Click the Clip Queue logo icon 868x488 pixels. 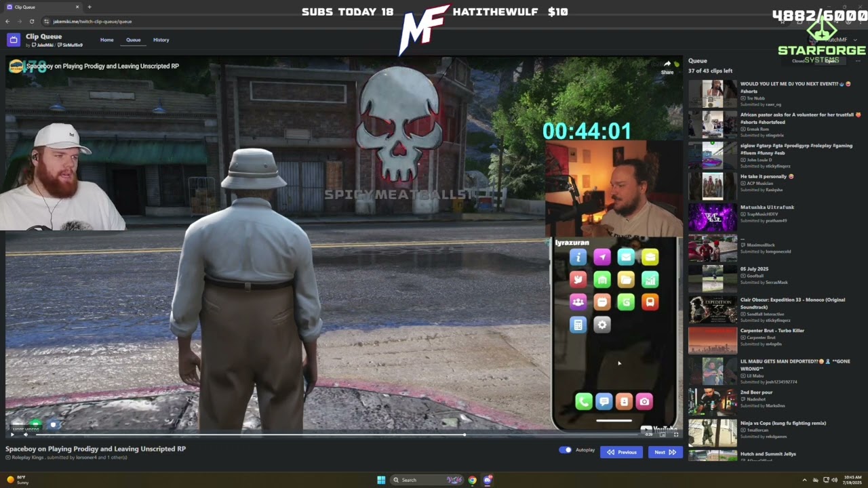click(x=14, y=40)
